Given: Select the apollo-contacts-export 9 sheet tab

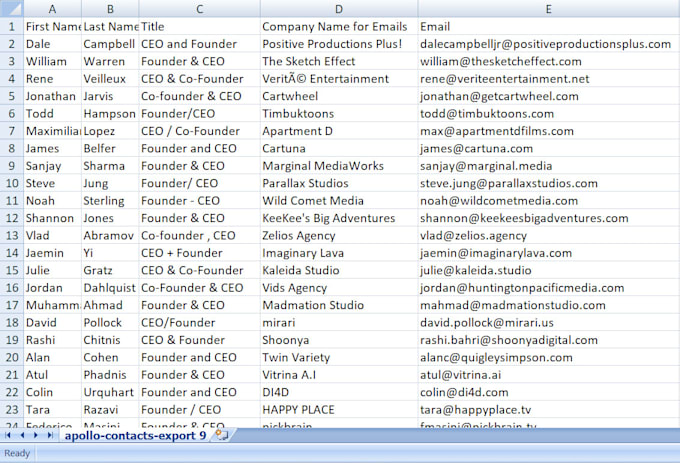Looking at the screenshot, I should click(x=135, y=435).
